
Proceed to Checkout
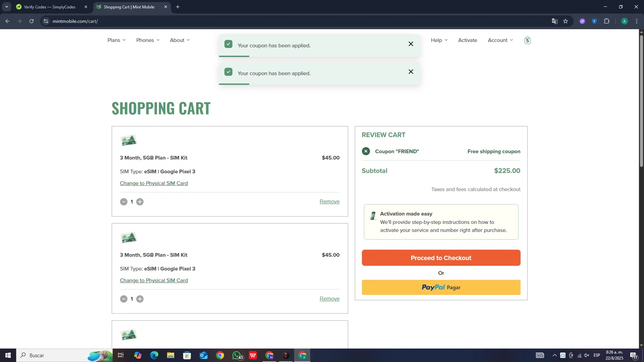point(441,258)
